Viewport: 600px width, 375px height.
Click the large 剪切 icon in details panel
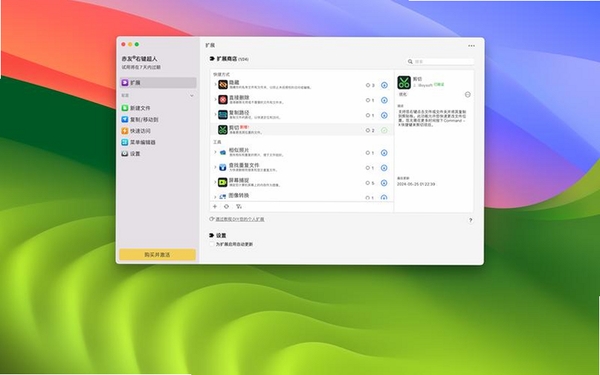[x=404, y=83]
